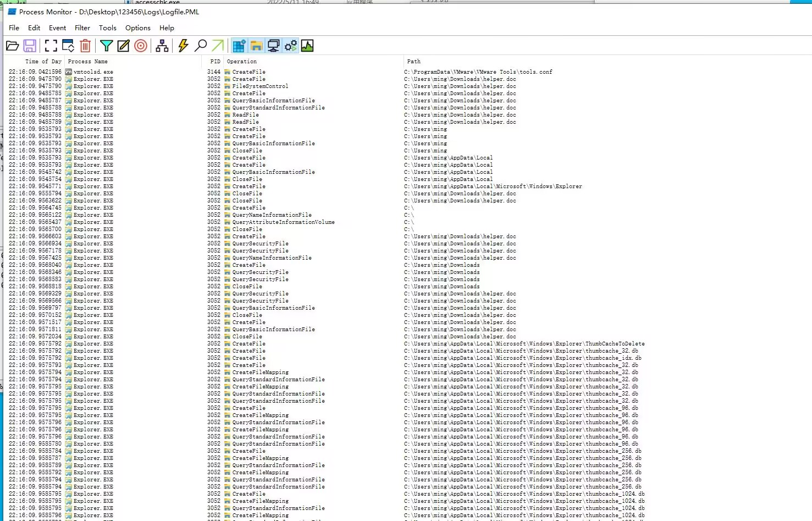Toggle Show Registry Activity

tap(239, 46)
